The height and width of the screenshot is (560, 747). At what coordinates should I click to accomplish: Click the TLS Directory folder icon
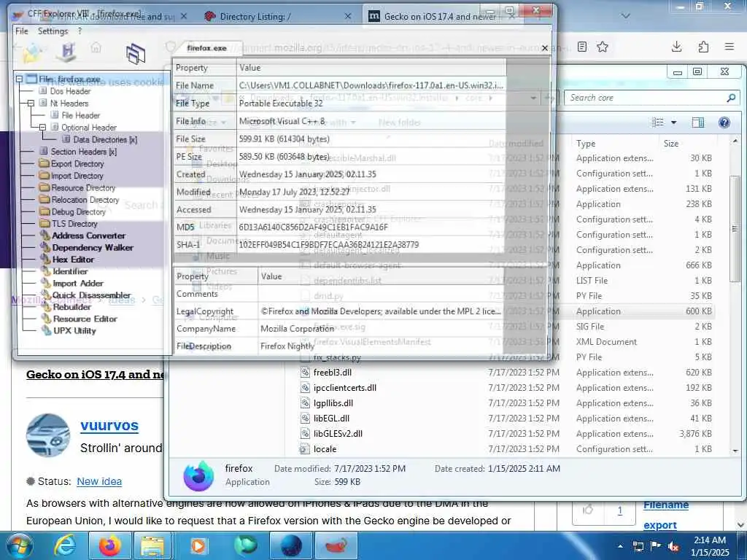click(44, 223)
